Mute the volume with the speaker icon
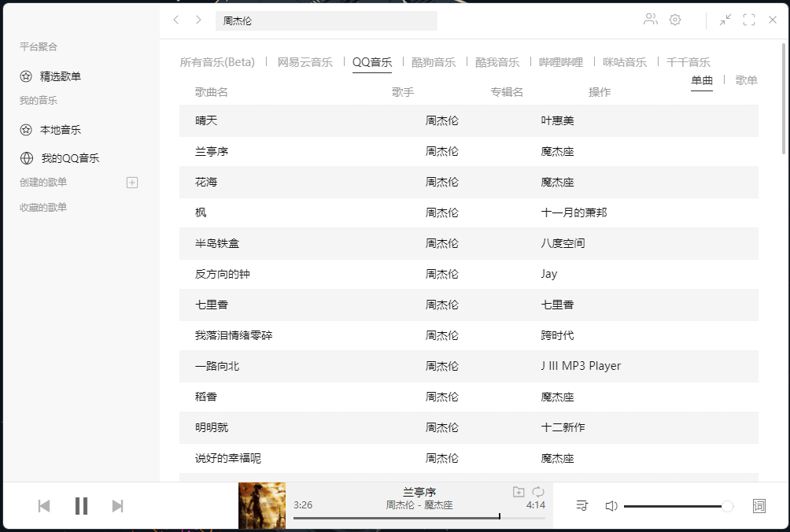The width and height of the screenshot is (790, 532). click(611, 506)
